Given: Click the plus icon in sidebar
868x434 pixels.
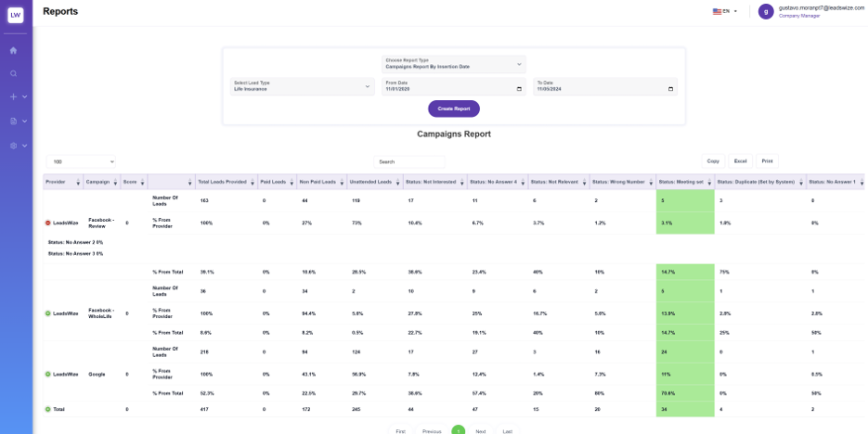Looking at the screenshot, I should click(14, 96).
